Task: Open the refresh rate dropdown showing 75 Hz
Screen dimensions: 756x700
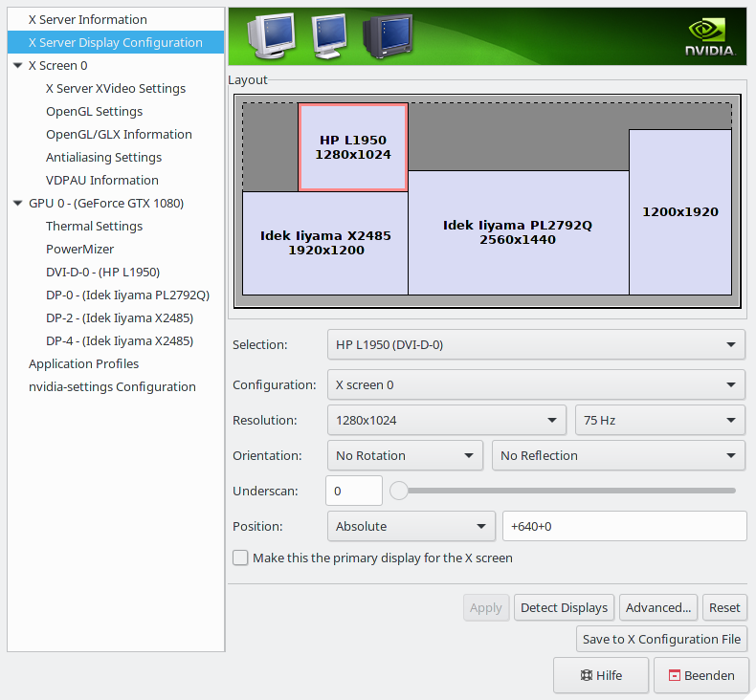Action: pyautogui.click(x=660, y=420)
